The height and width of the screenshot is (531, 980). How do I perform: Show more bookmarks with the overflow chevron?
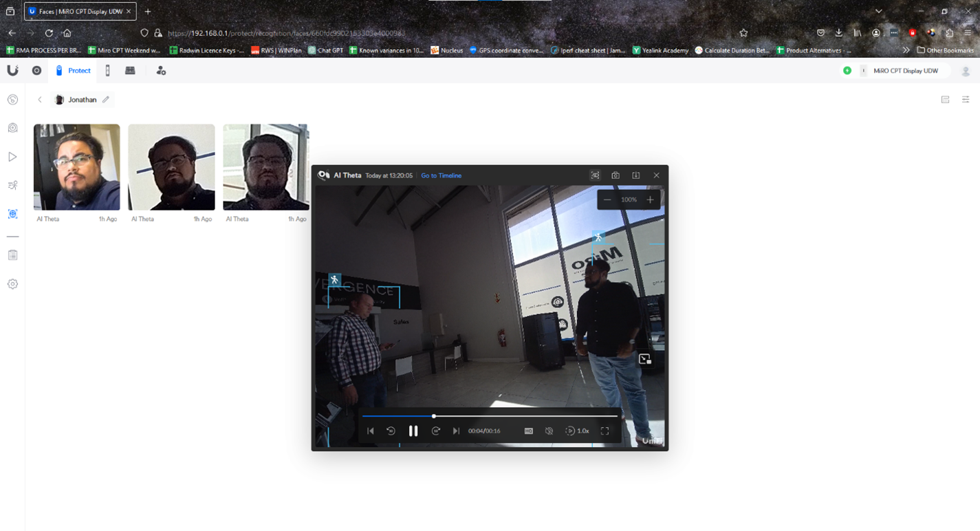coord(906,50)
